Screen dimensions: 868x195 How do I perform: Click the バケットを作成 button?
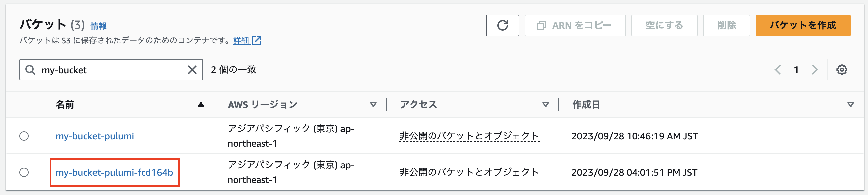803,25
